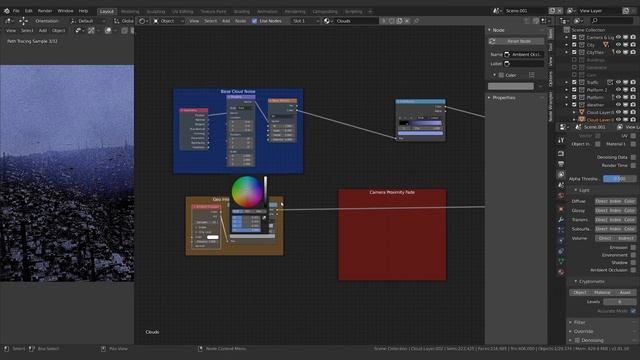The height and width of the screenshot is (360, 640).
Task: Expand the Override section
Action: tap(571, 331)
